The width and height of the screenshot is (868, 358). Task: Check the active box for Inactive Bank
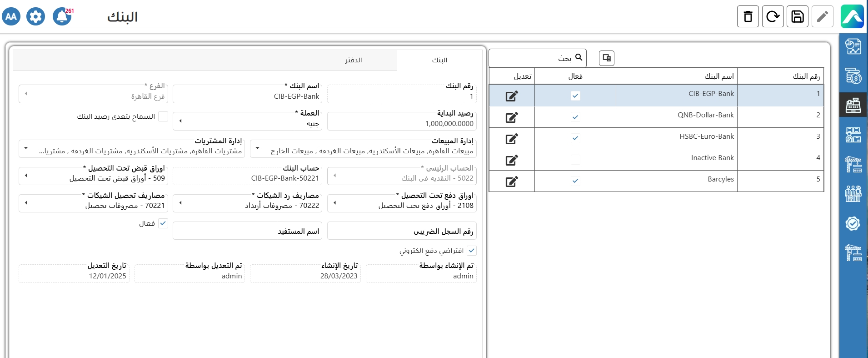pos(575,160)
